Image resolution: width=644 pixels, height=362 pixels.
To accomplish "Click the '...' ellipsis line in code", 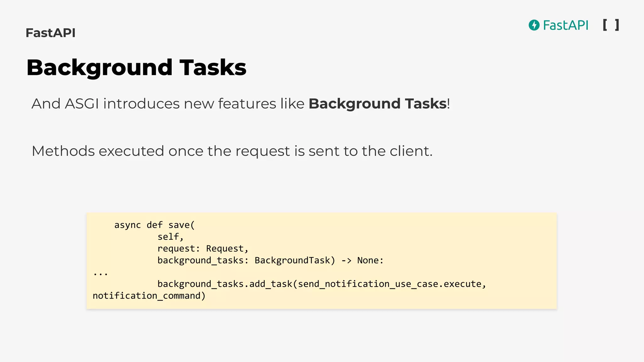I will point(101,274).
